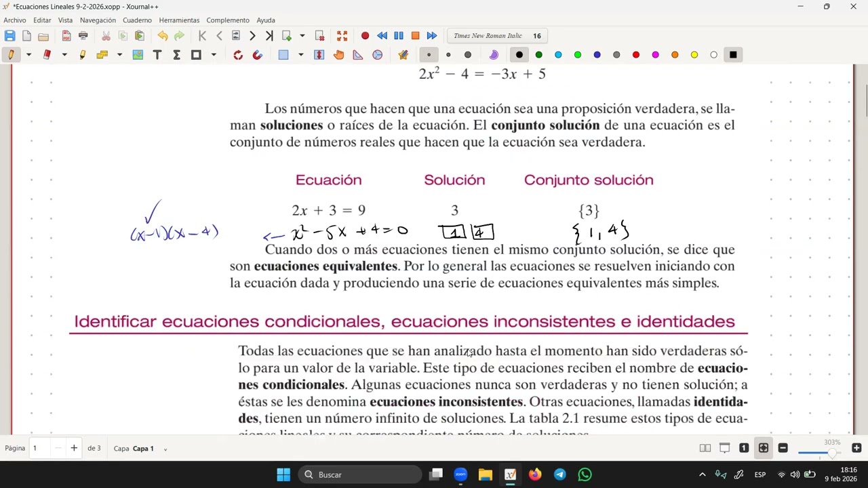Undo the last action
Screen dimensions: 868x488
click(x=163, y=36)
